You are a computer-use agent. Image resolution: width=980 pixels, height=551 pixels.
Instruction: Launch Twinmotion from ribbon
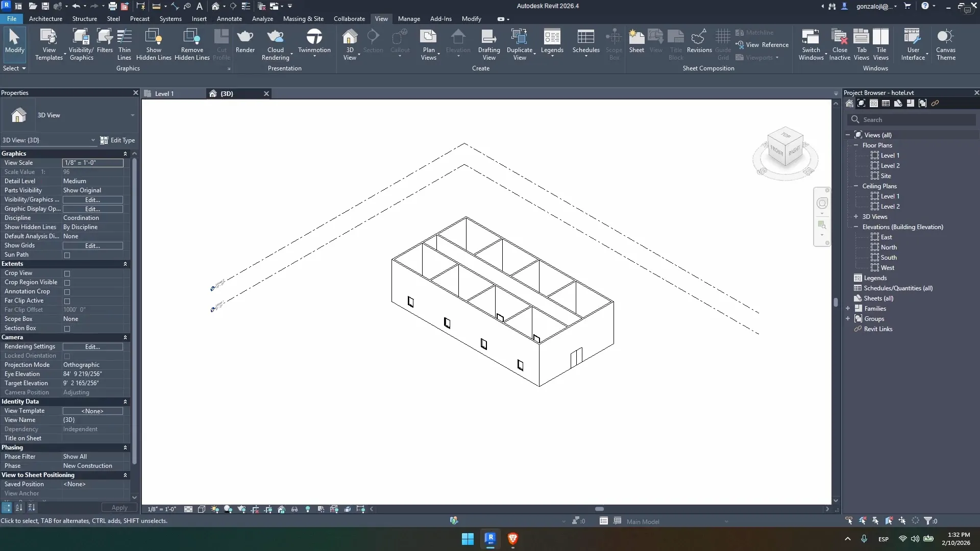tap(314, 42)
